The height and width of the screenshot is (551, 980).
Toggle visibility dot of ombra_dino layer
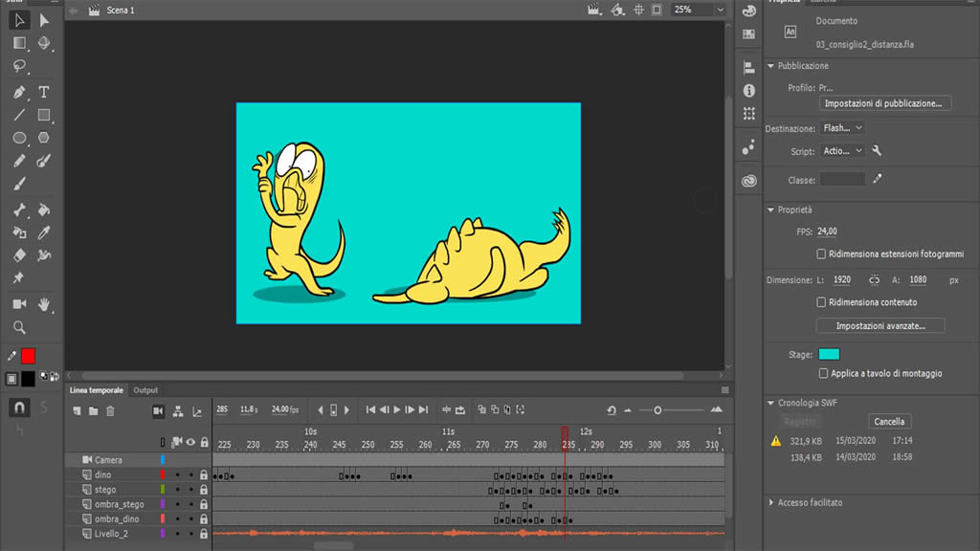[x=178, y=519]
